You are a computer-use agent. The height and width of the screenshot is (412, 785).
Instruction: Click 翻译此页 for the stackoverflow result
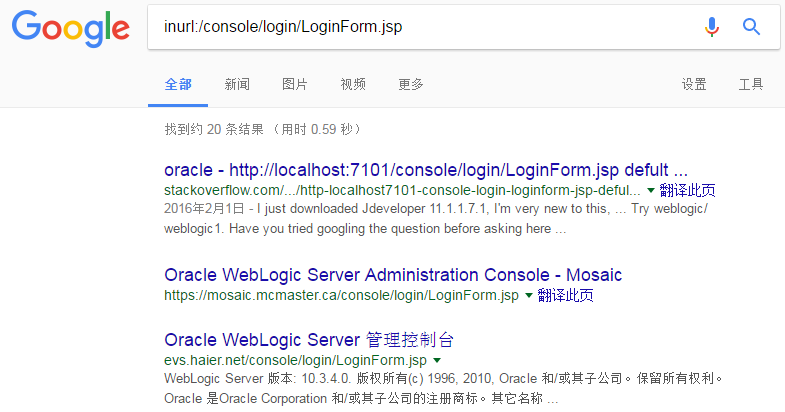point(687,190)
